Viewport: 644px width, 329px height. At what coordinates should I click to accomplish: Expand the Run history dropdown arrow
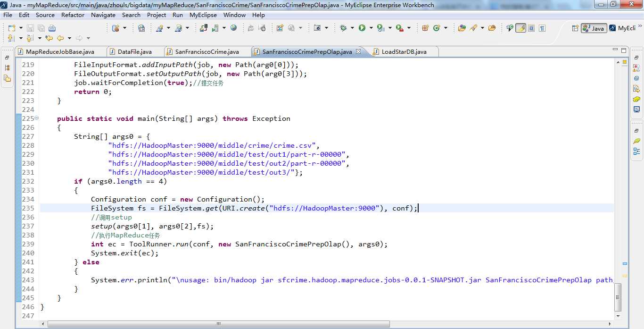(x=371, y=28)
